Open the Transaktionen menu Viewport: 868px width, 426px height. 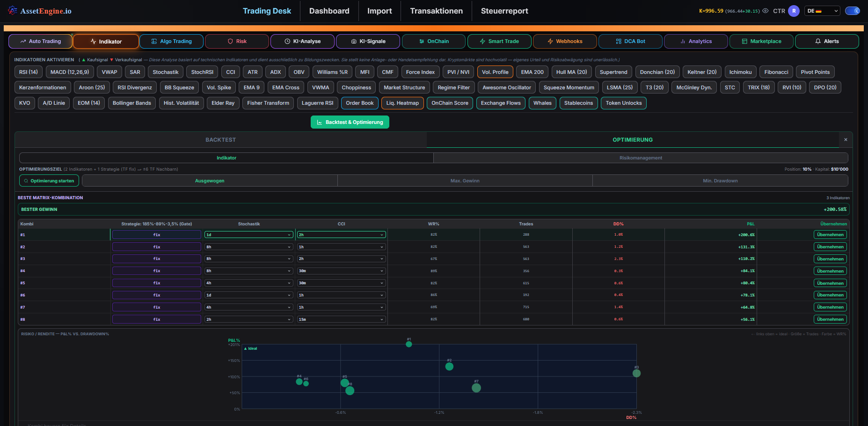(x=437, y=11)
